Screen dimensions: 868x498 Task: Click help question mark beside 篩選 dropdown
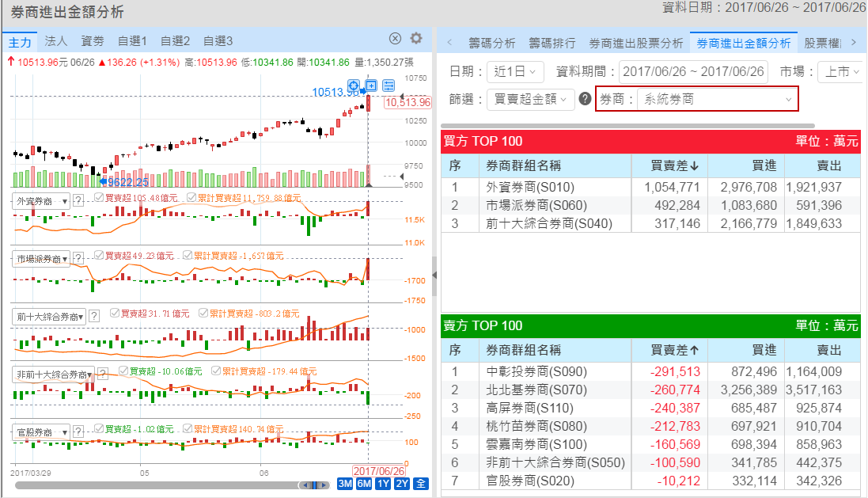586,99
